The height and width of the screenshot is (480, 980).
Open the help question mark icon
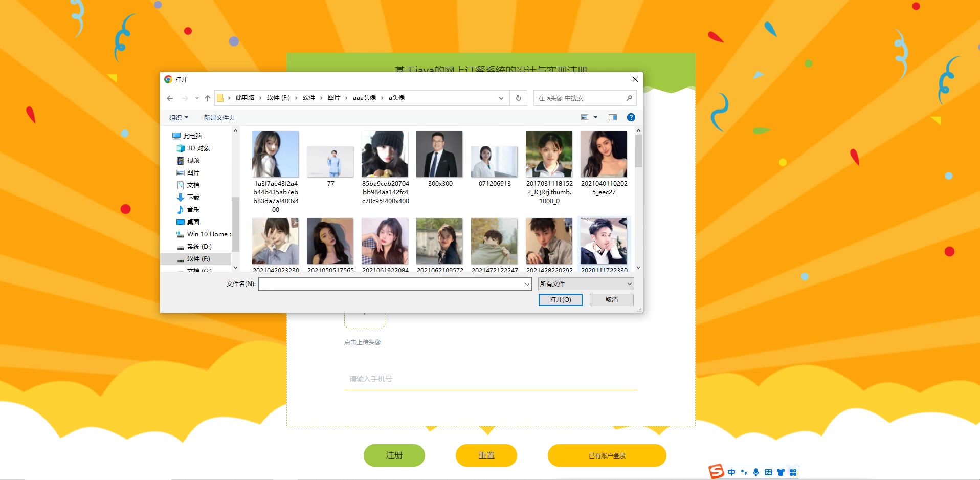click(x=631, y=117)
